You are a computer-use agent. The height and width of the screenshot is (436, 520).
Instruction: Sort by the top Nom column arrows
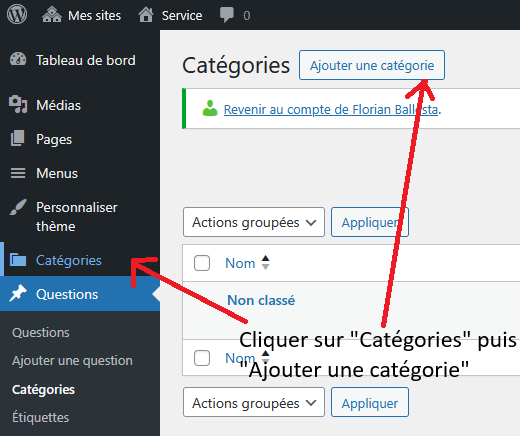point(265,262)
